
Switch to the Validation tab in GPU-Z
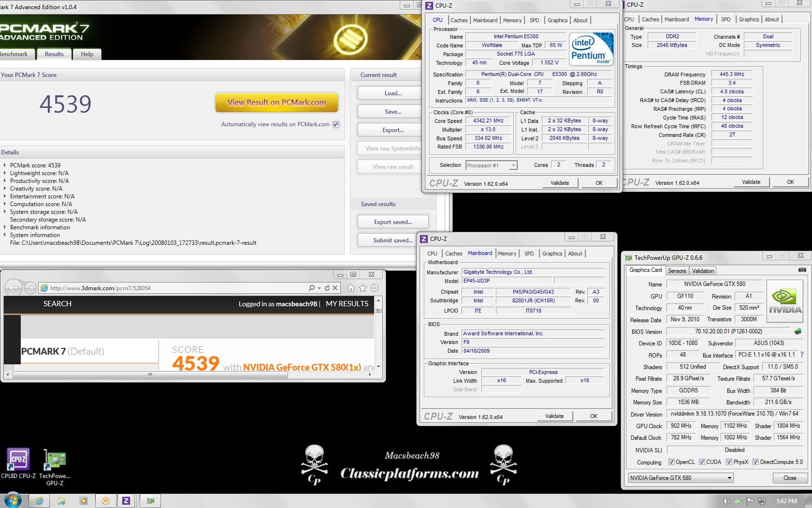click(703, 271)
